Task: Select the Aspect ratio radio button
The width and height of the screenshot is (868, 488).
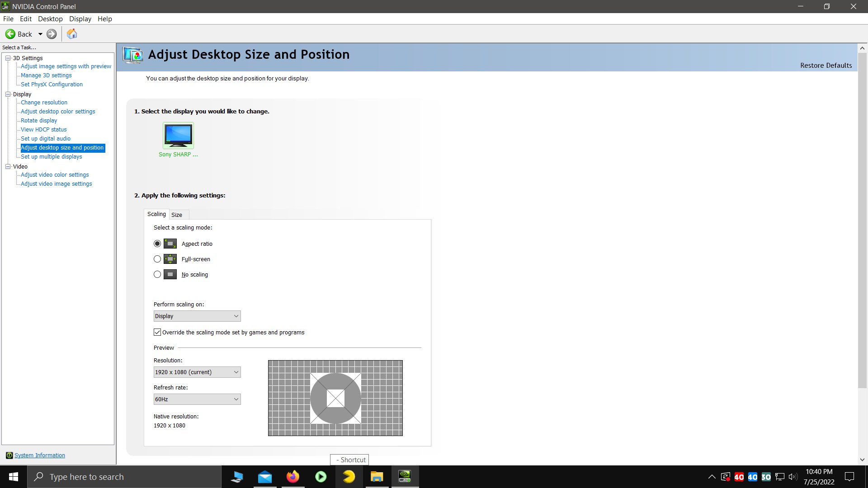Action: point(157,244)
